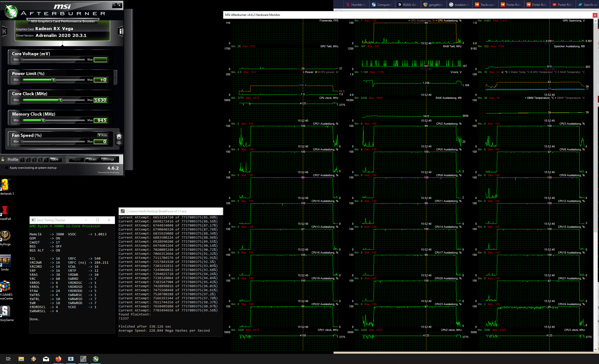599x364 pixels.
Task: Switch to the madeon Google tab
Action: click(x=460, y=5)
